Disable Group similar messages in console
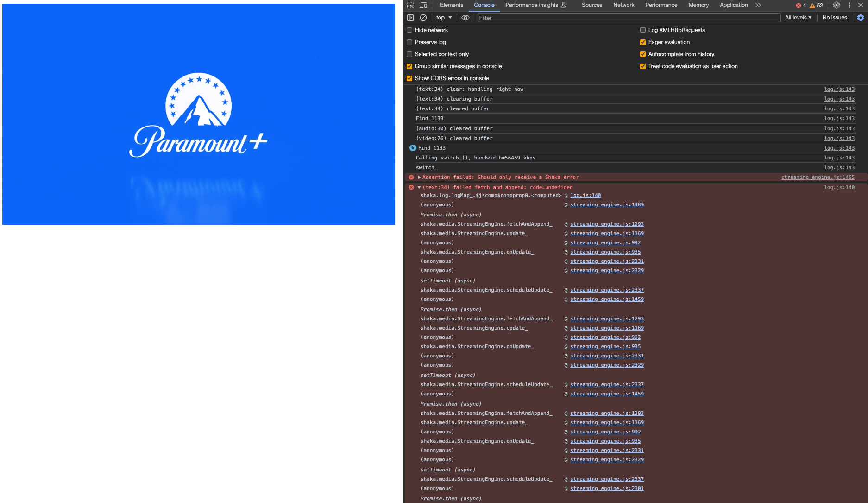Image resolution: width=868 pixels, height=503 pixels. tap(409, 66)
